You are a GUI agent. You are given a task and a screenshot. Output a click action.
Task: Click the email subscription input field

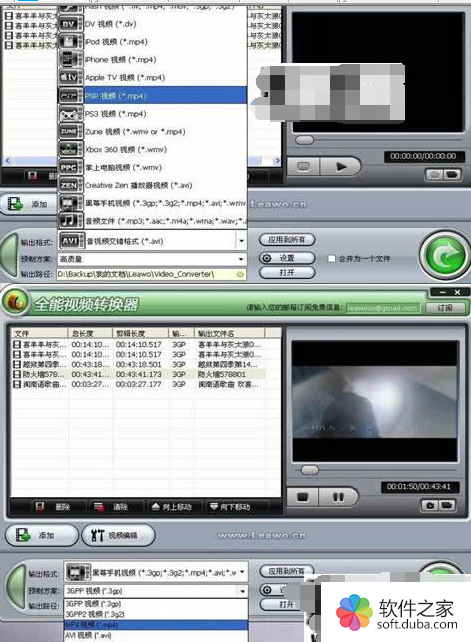[x=383, y=308]
